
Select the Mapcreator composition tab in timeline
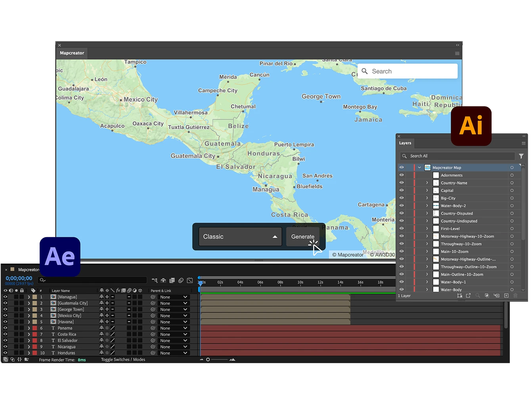coord(29,270)
